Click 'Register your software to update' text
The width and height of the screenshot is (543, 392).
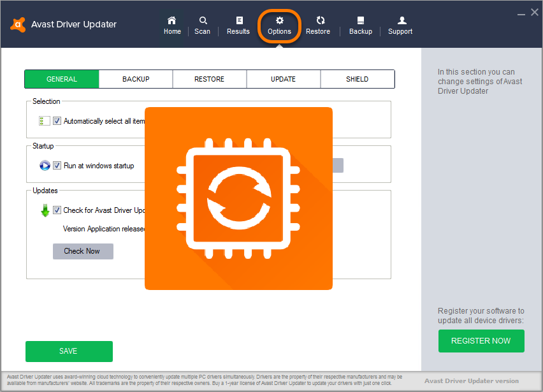pos(481,316)
